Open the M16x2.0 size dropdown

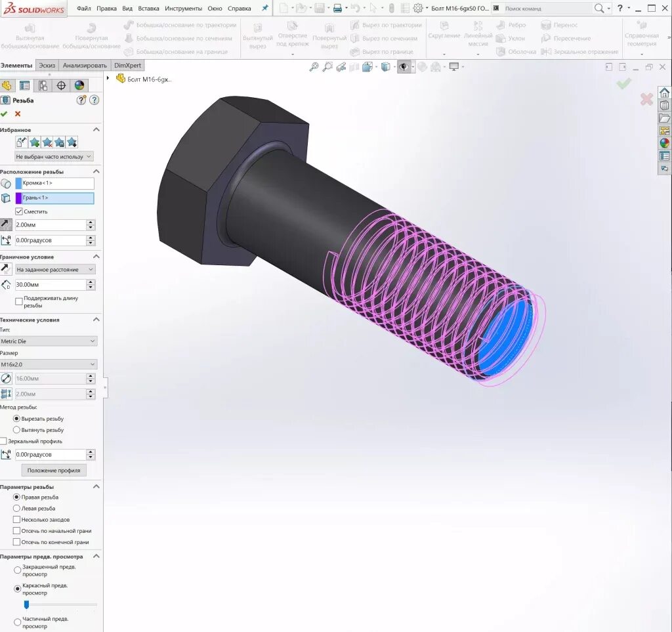point(49,364)
